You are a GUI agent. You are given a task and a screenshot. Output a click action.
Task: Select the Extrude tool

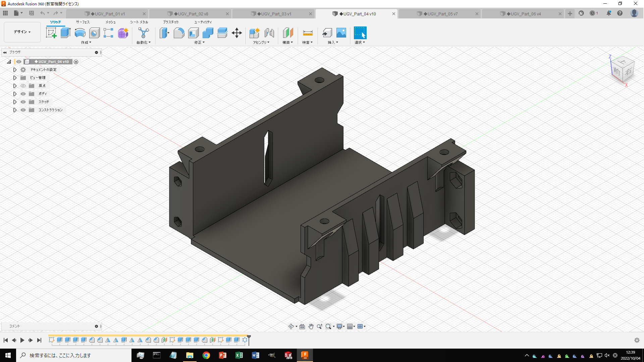click(65, 33)
